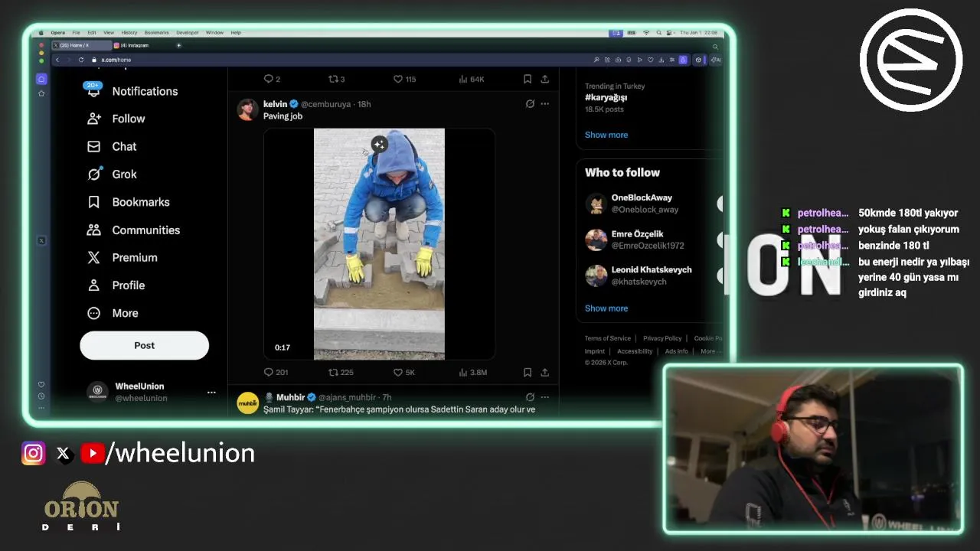Open #karyağışı trending topic
Viewport: 980px width, 551px height.
pos(606,97)
